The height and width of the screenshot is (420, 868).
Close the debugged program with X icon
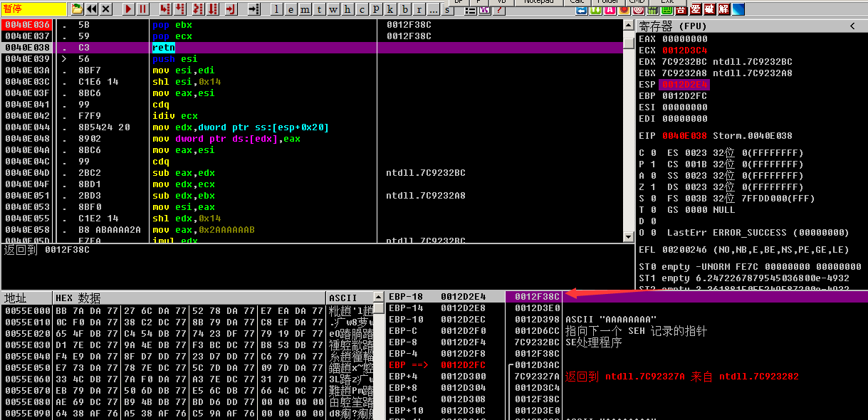coord(106,9)
